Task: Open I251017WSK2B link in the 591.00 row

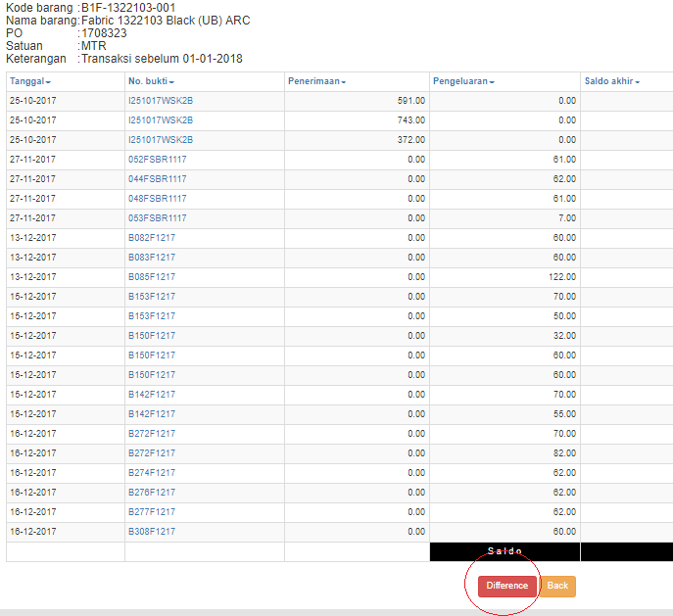Action: [161, 101]
